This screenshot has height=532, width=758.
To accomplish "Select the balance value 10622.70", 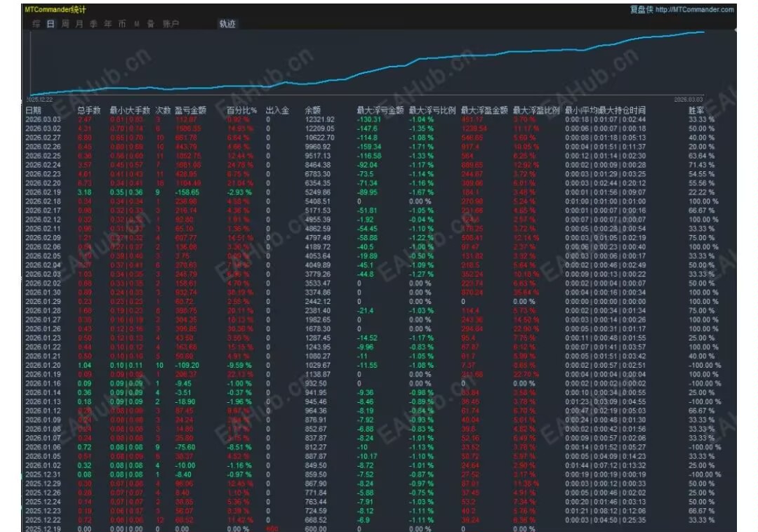I will pos(319,138).
